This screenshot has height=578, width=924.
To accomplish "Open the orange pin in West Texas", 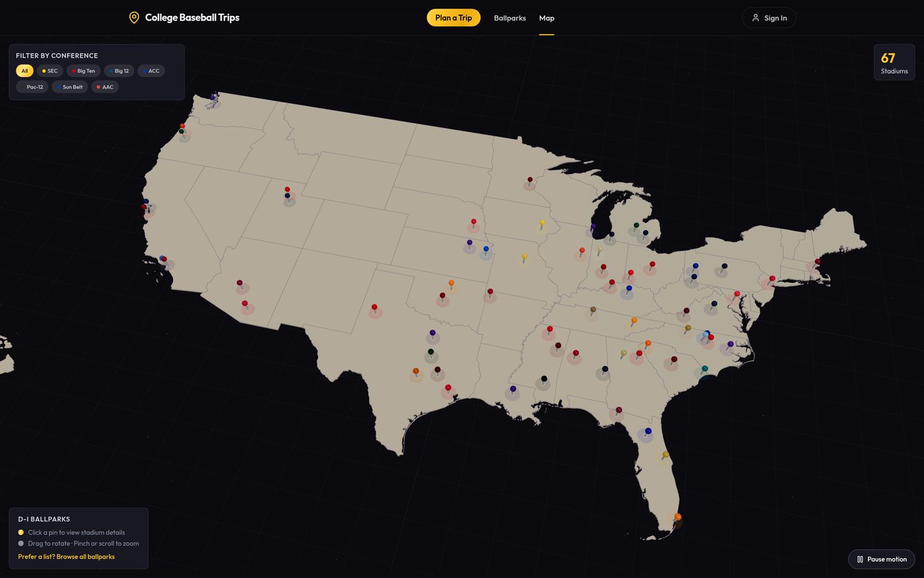I will [416, 371].
